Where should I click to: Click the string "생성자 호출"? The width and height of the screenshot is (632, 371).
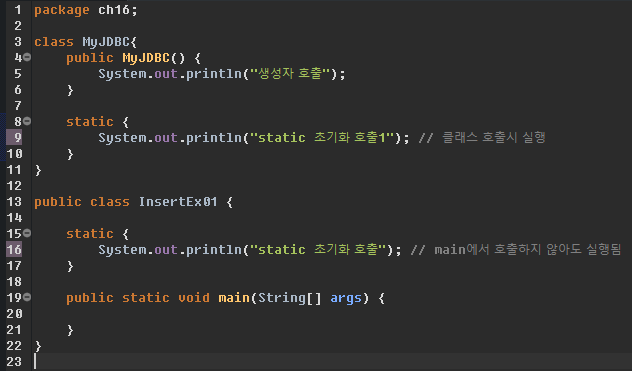point(290,74)
